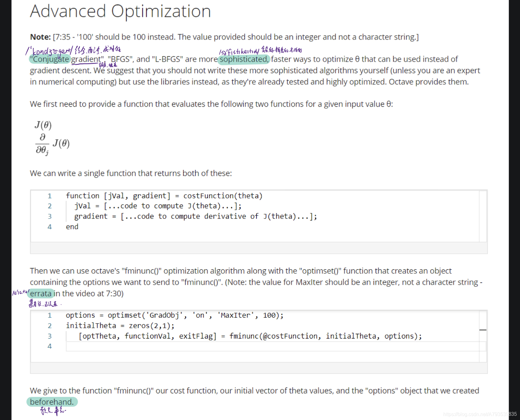Click the scrollbar marker of second code editor
520x420 pixels.
483,330
